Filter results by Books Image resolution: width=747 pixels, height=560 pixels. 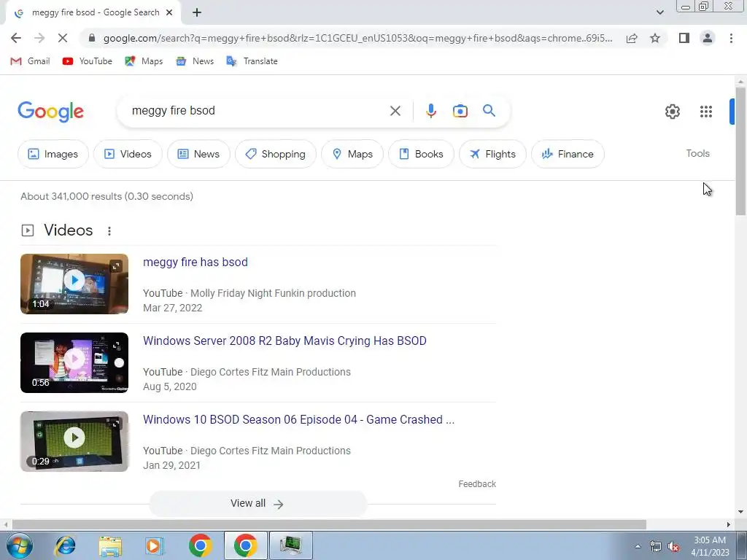coord(421,154)
